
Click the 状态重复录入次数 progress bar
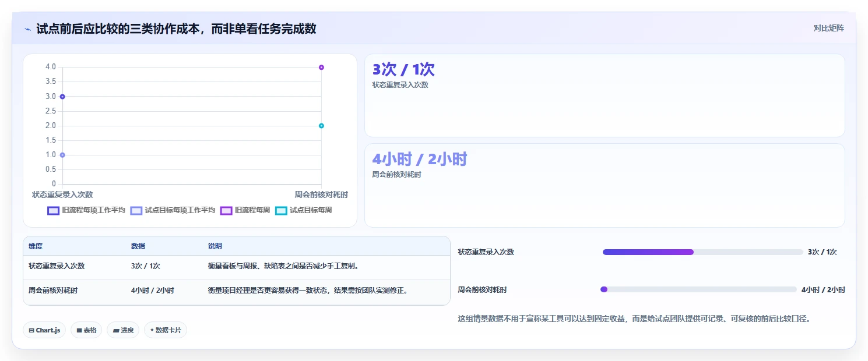tap(703, 252)
